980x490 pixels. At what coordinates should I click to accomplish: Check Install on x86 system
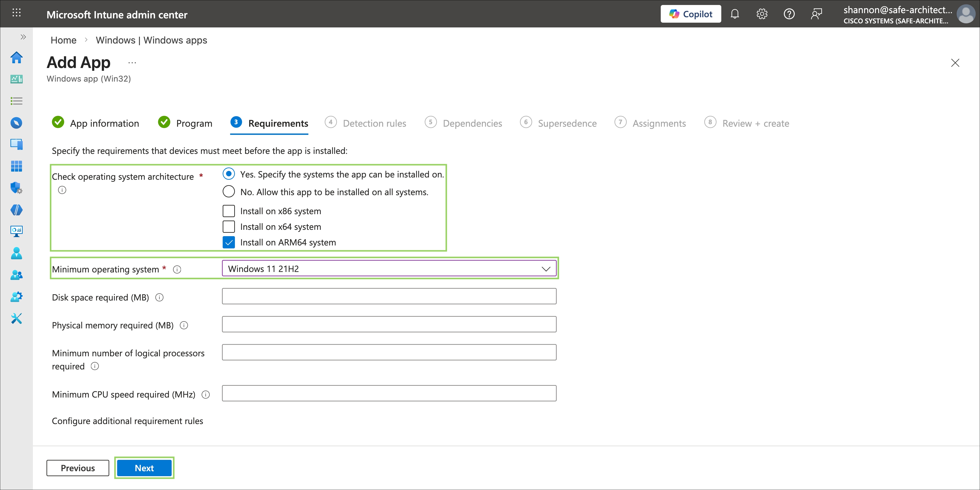pos(229,211)
